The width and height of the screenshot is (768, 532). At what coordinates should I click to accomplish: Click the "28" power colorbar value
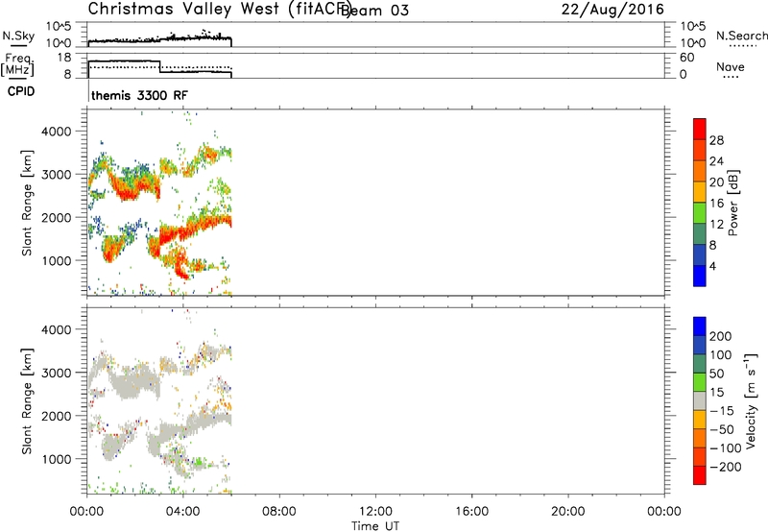[716, 140]
